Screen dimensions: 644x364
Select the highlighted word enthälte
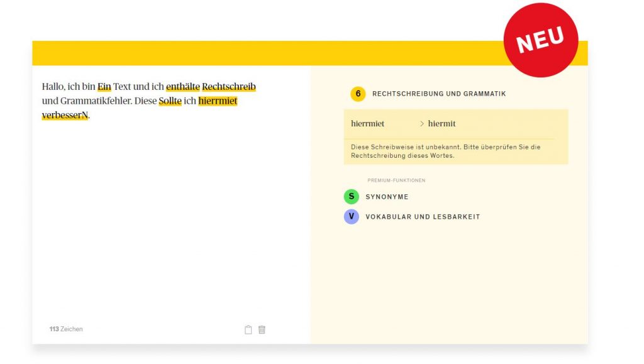(183, 87)
